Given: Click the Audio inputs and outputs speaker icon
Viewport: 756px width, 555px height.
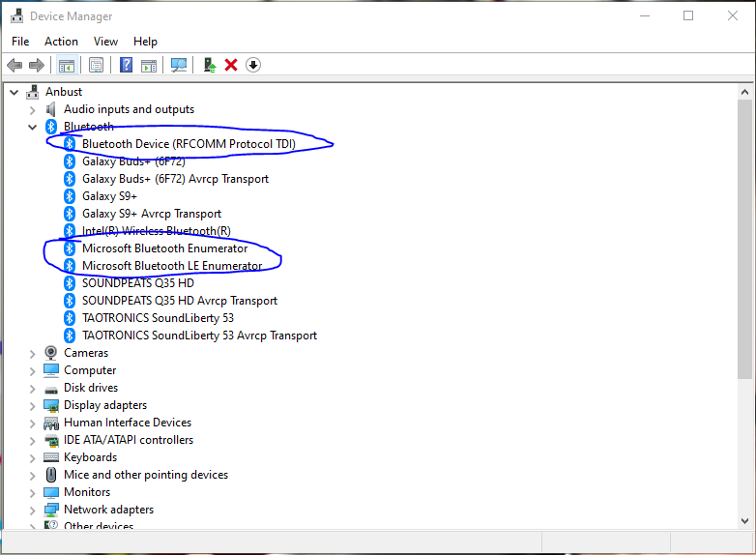Looking at the screenshot, I should (50, 109).
